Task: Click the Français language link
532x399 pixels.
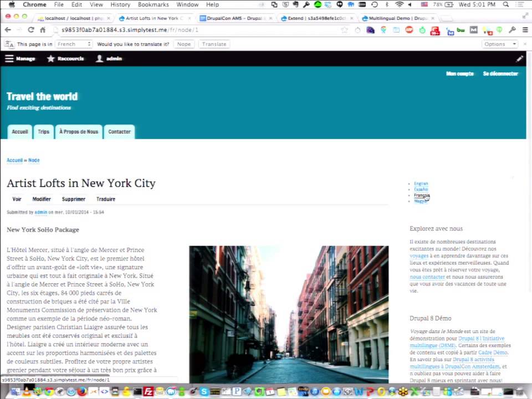Action: click(422, 195)
